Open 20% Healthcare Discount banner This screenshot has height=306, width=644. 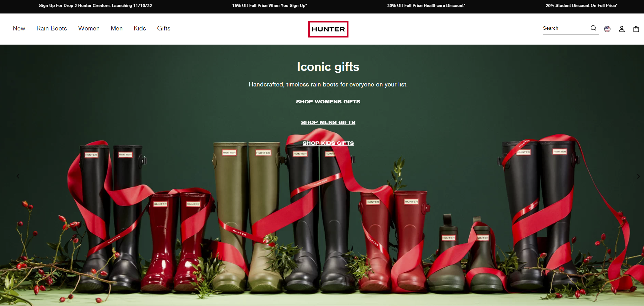426,6
